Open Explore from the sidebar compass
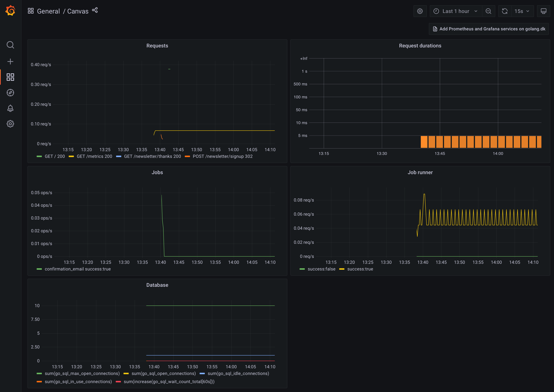554x392 pixels. [10, 92]
